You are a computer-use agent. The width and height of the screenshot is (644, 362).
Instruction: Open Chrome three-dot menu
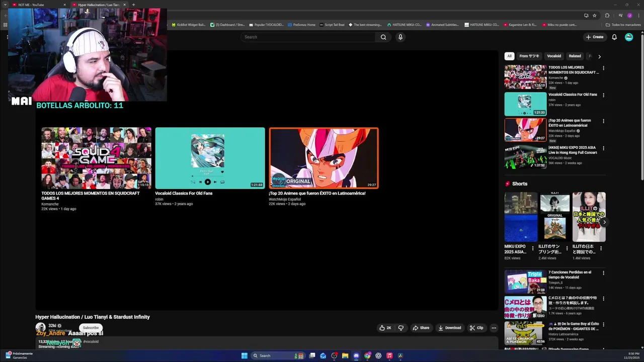coord(638,15)
